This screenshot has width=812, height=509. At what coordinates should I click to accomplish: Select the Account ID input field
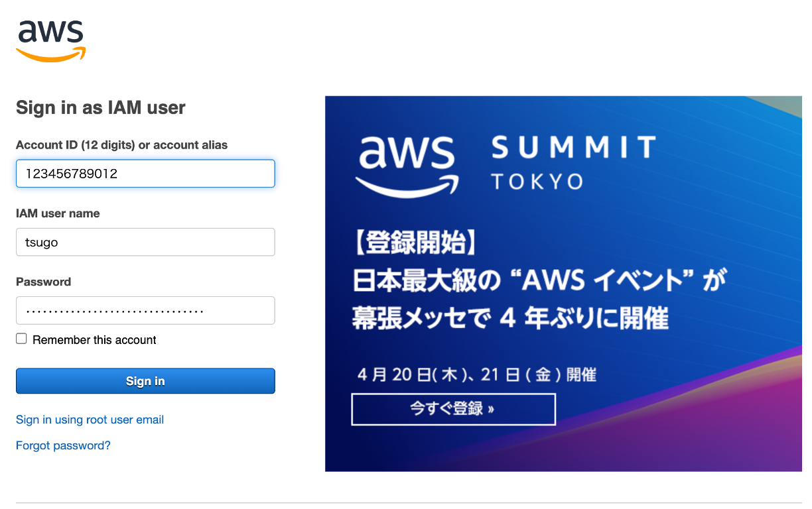click(x=145, y=173)
